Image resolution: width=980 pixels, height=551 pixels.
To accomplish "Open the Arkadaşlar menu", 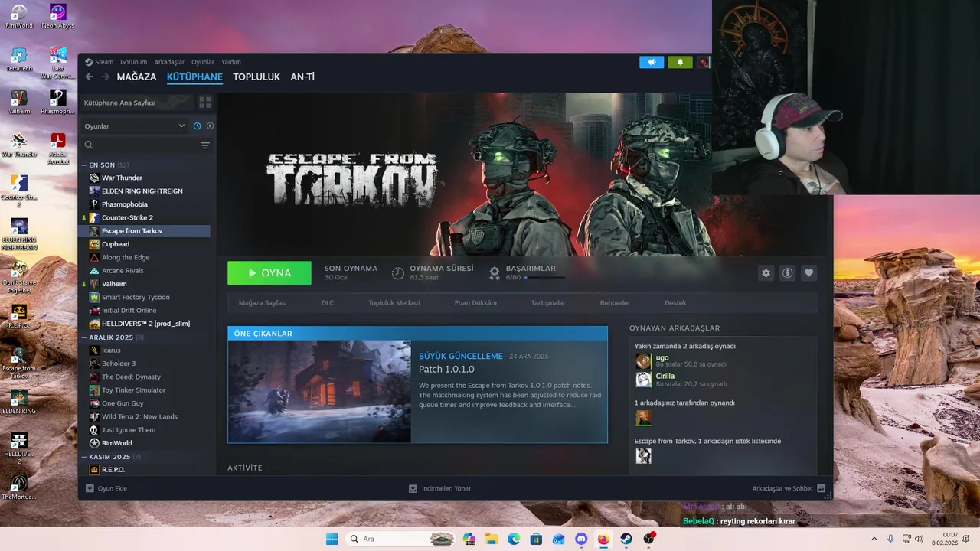I will [169, 62].
